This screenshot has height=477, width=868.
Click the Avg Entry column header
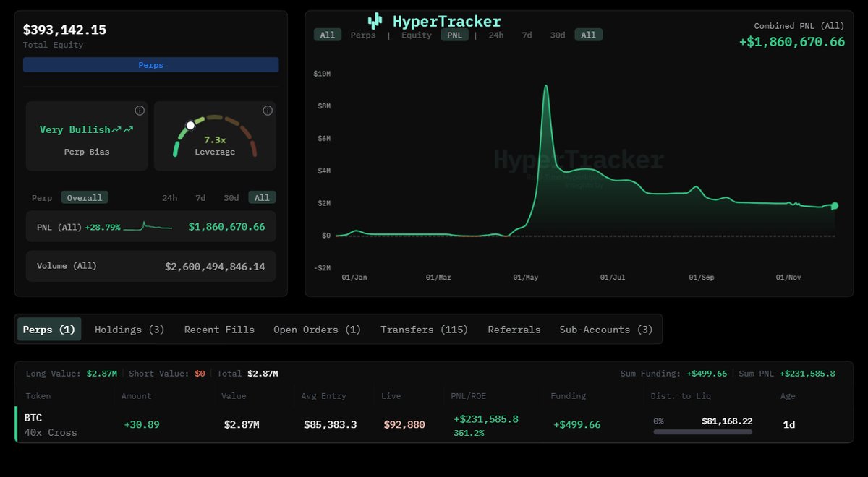coord(323,396)
